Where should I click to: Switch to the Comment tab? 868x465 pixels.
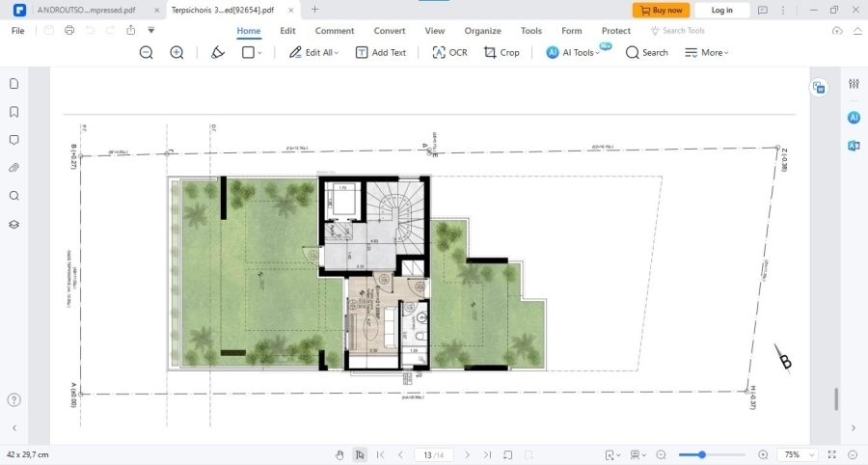tap(335, 31)
